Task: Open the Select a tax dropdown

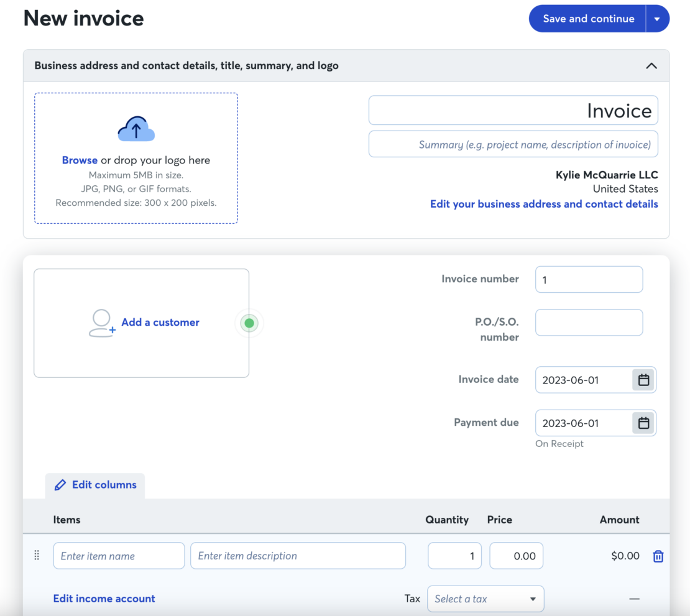Action: point(485,598)
